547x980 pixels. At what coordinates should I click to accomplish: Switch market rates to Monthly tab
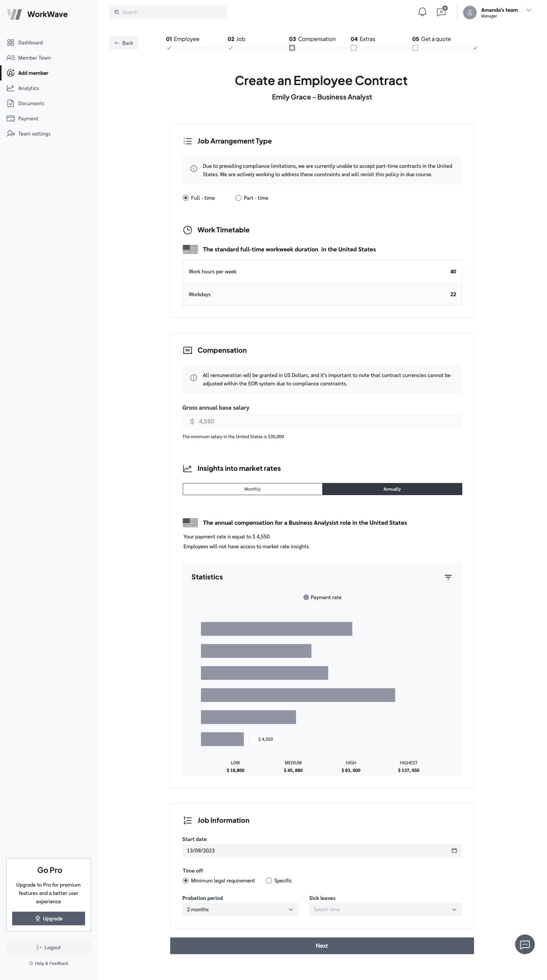252,489
